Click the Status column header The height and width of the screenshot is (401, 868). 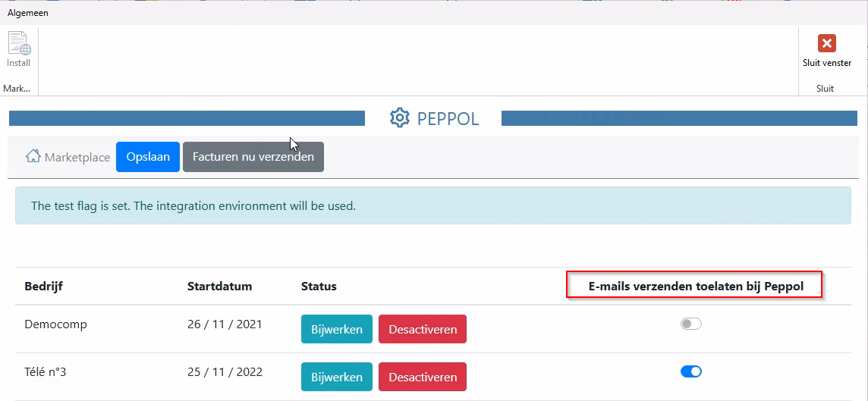[x=319, y=287]
